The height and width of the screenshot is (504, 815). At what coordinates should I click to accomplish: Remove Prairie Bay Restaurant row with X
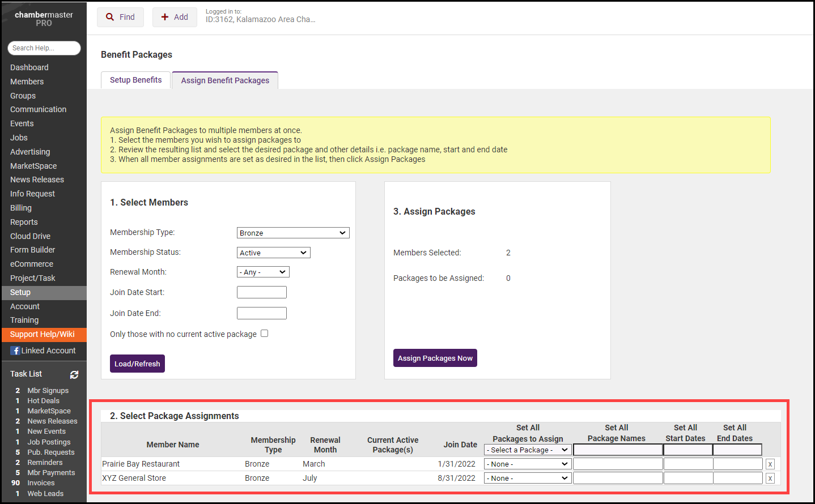click(770, 464)
